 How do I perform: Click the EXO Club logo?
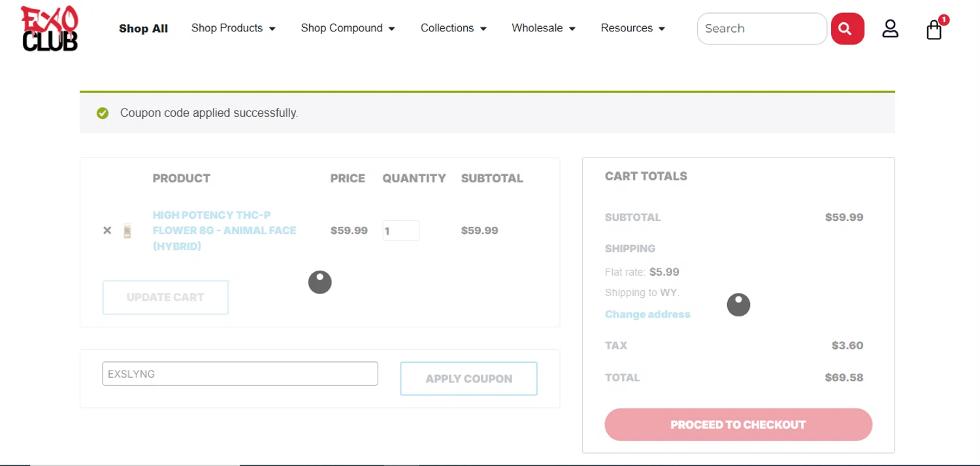point(50,29)
